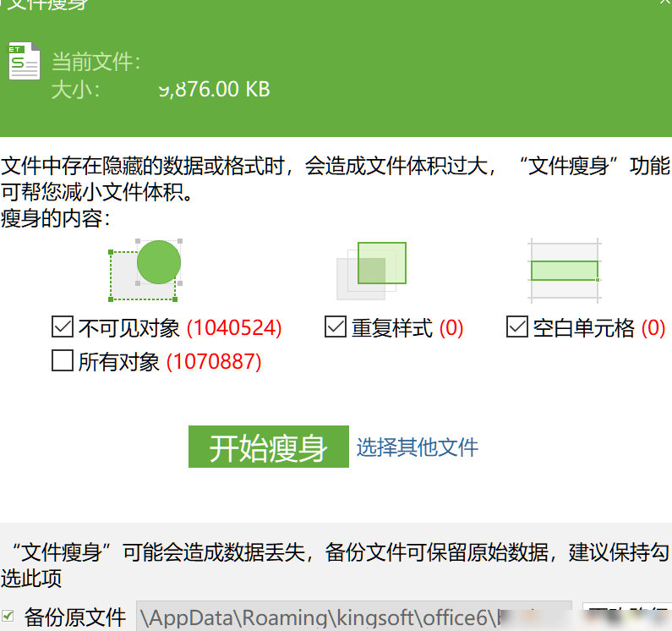
Task: Toggle the 空白单元格 checkbox
Action: point(516,326)
